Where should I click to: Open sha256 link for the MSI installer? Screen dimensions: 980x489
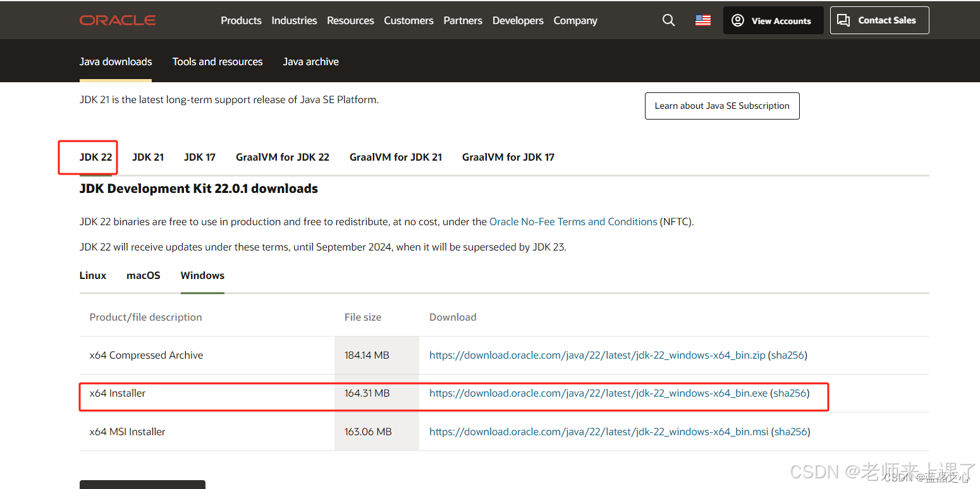coord(791,431)
